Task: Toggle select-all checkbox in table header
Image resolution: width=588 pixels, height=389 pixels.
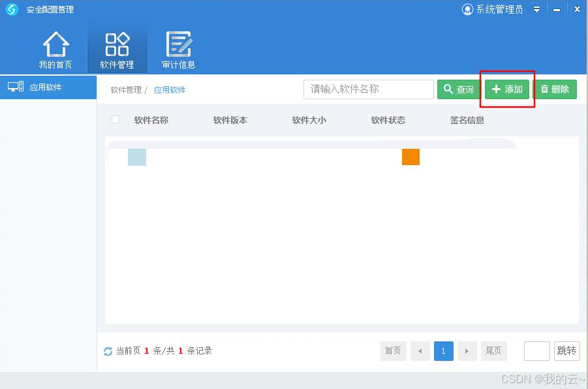Action: click(116, 120)
